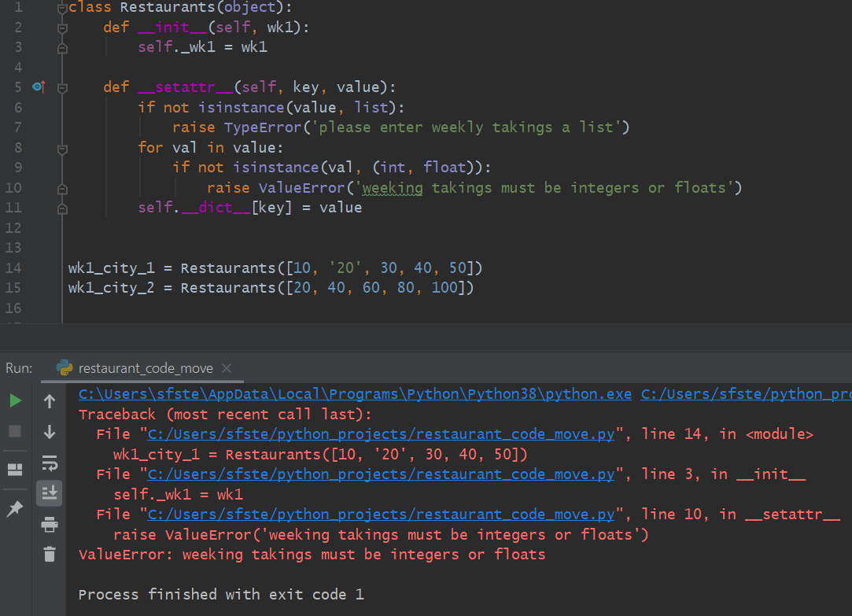Toggle soft-wrap for console output

coord(50,463)
